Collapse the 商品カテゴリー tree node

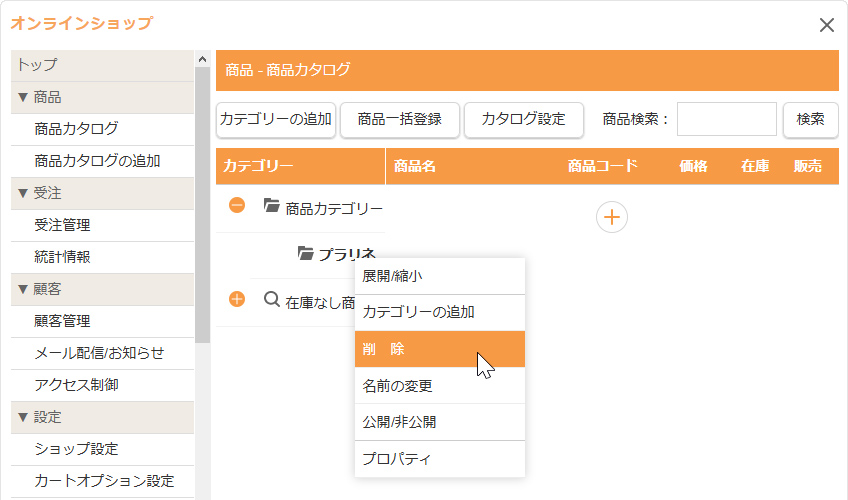[x=237, y=206]
